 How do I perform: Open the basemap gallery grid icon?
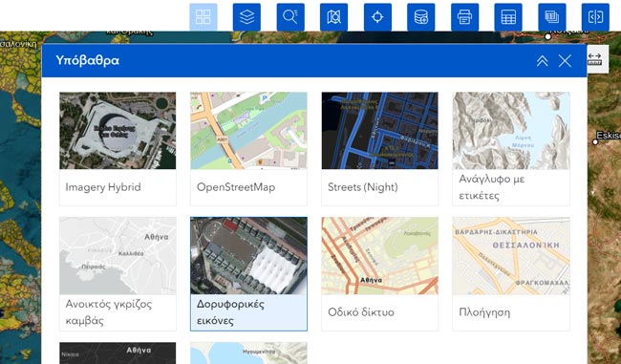click(203, 17)
